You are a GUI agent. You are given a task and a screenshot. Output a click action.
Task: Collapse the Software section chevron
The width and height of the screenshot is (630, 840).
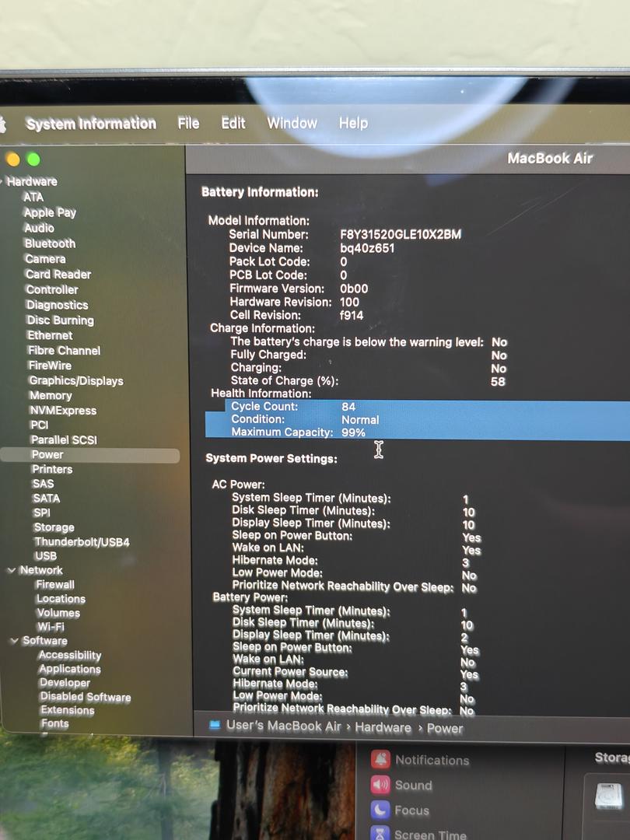click(x=14, y=641)
